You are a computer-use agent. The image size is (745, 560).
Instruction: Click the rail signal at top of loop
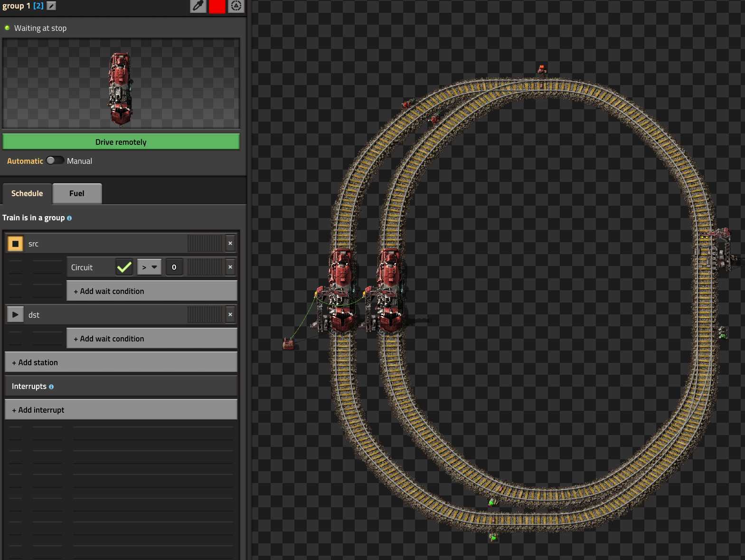542,71
